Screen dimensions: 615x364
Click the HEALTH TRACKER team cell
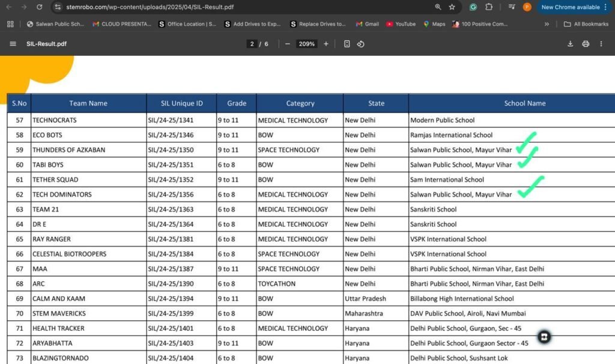pyautogui.click(x=89, y=329)
